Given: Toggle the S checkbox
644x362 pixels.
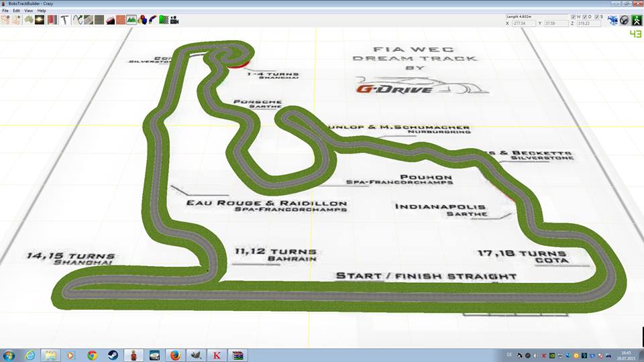Looking at the screenshot, I should click(597, 17).
